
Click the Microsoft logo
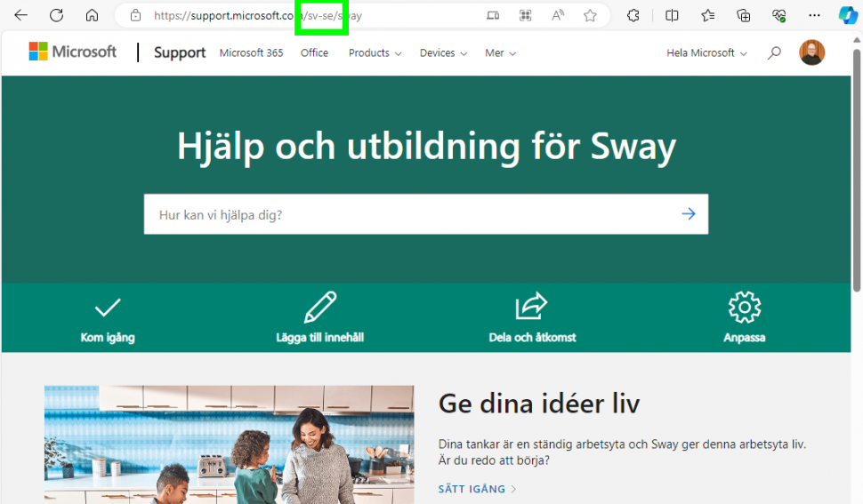73,52
